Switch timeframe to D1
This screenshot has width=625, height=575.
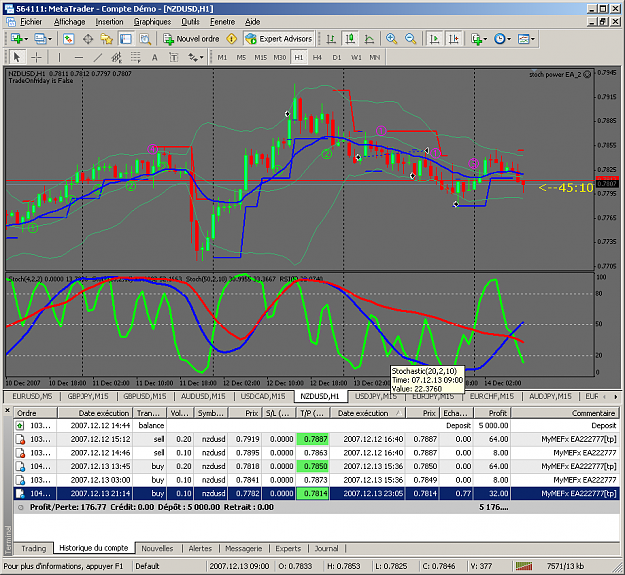(337, 57)
